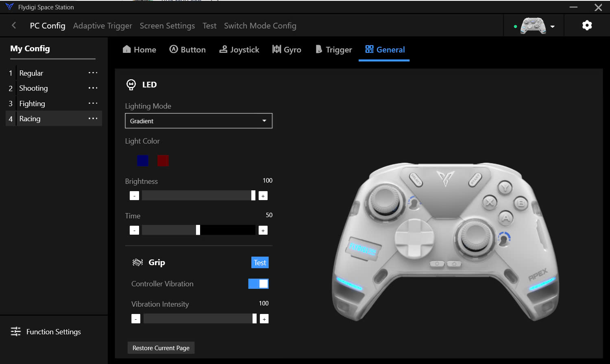Image resolution: width=610 pixels, height=364 pixels.
Task: Open the Lighting Mode Gradient dropdown
Action: (x=198, y=121)
